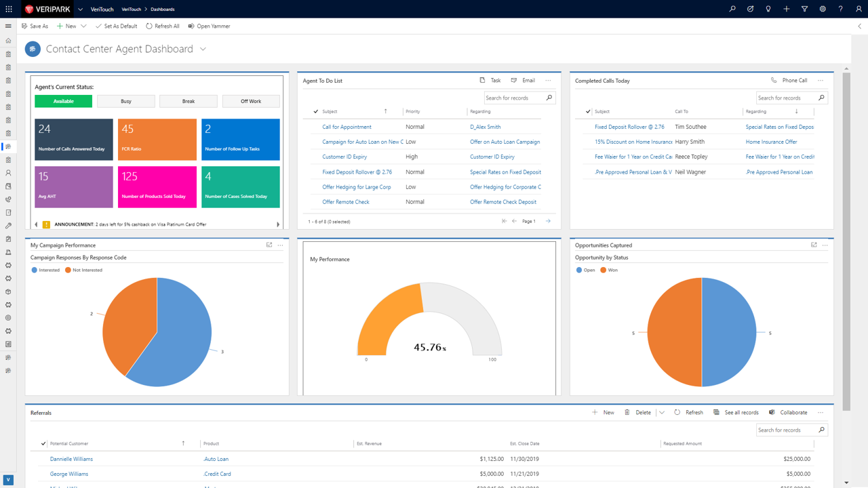Click the blue Number of Follow Up Tasks tile
868x488 pixels.
pos(240,139)
